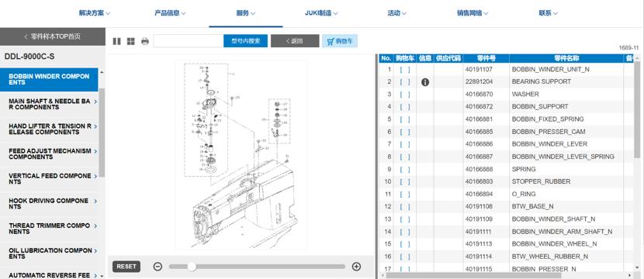Click the 返回 back button

(295, 41)
